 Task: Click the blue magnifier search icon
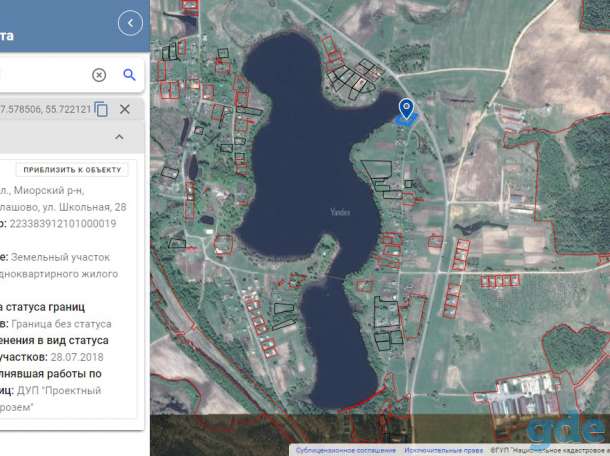pyautogui.click(x=129, y=74)
